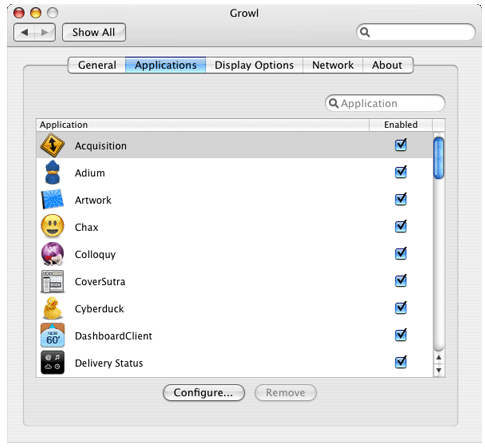485x448 pixels.
Task: Select the Acquisition app icon
Action: (x=52, y=145)
